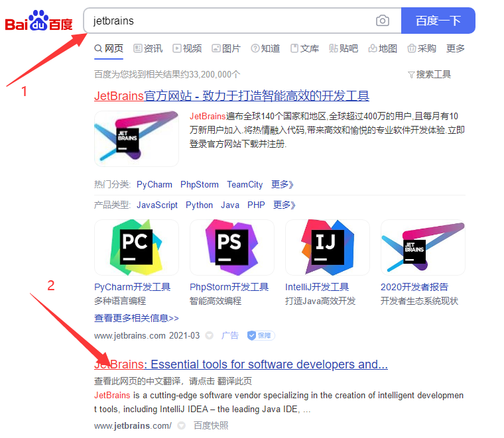Click the result count text 33,200,000个
The image size is (504, 438).
(x=215, y=74)
